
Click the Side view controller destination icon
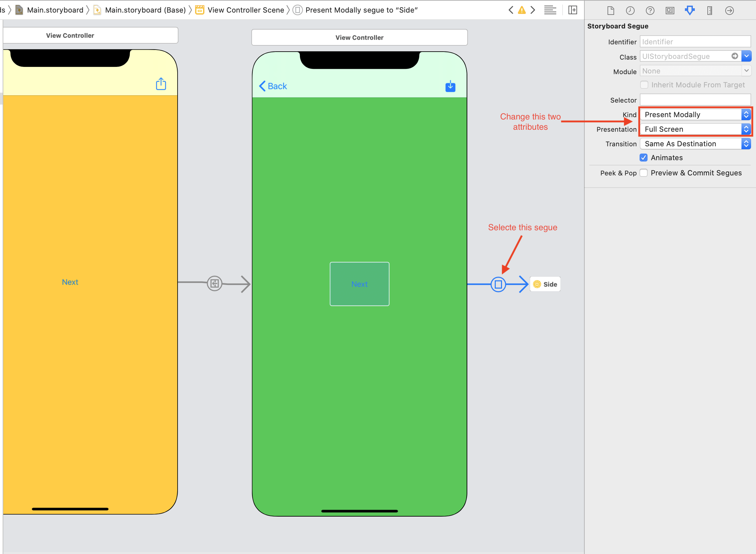[x=537, y=284]
